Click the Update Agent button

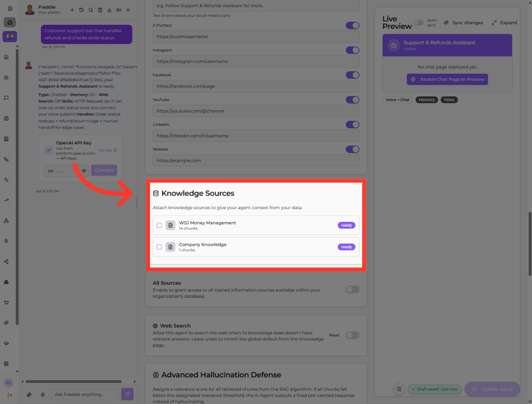click(x=492, y=389)
